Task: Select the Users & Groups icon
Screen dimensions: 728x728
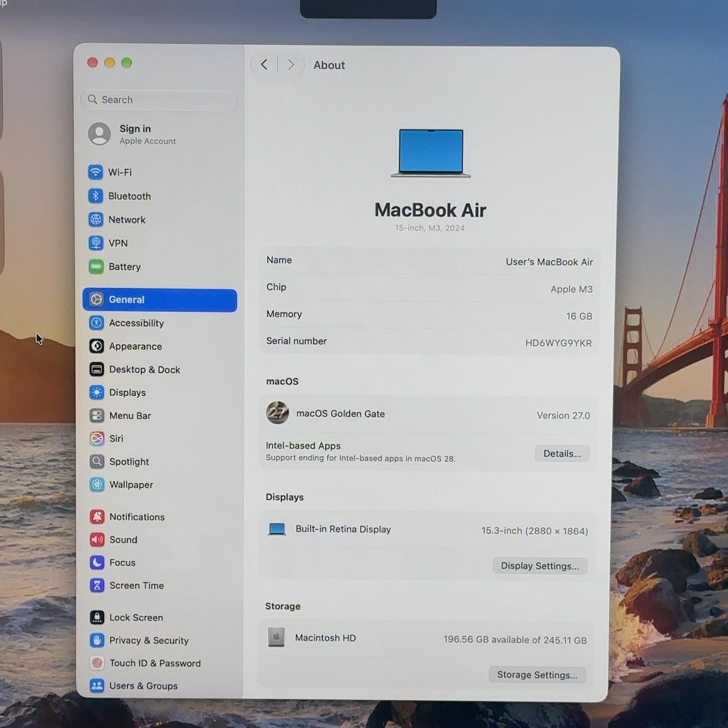Action: coord(97,686)
